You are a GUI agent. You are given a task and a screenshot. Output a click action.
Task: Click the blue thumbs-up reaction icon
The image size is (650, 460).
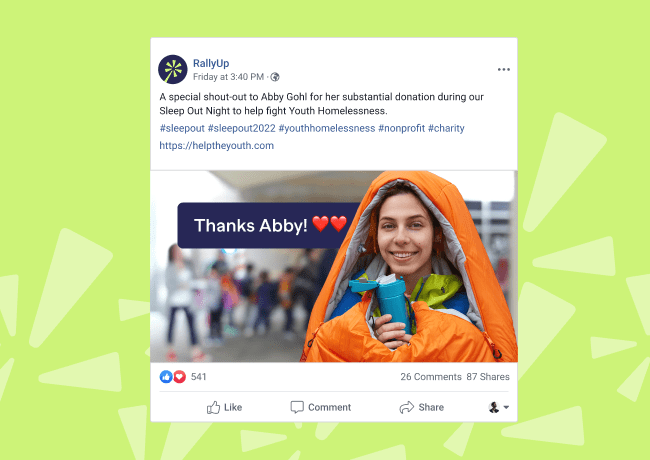166,377
